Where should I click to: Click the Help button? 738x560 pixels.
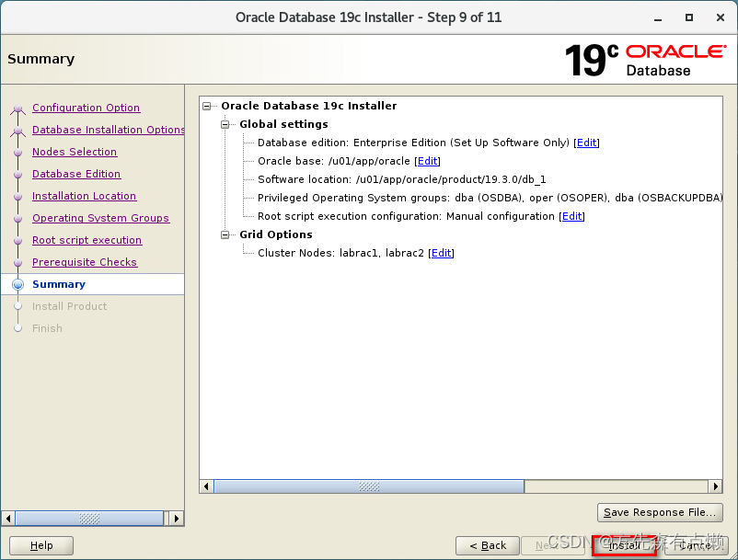click(x=41, y=545)
